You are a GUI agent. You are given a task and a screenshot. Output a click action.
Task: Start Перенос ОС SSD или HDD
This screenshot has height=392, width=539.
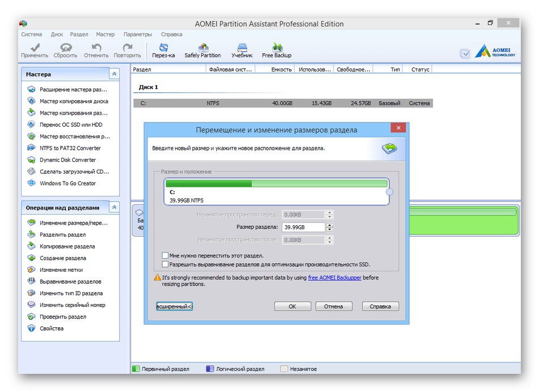[65, 124]
